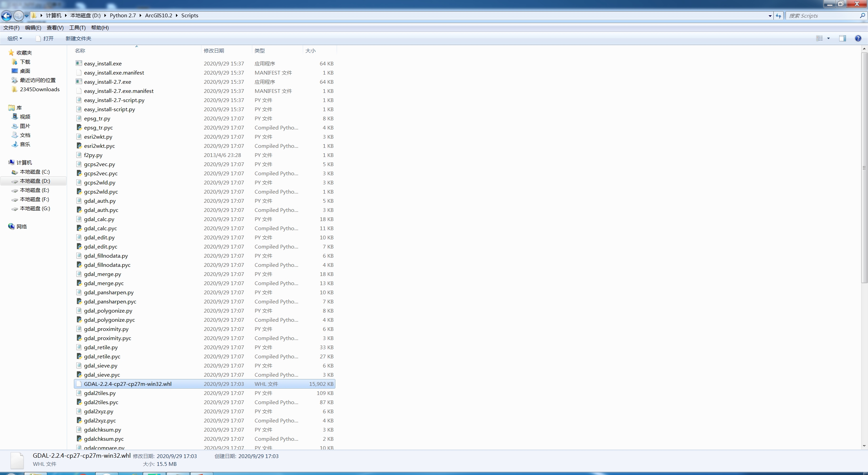Open the 查看(V) menu
This screenshot has height=475, width=868.
click(55, 27)
